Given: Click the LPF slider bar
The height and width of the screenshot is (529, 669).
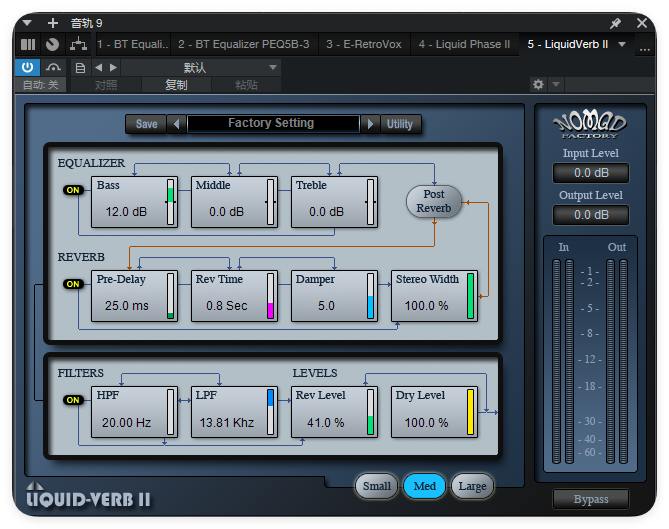Looking at the screenshot, I should [271, 412].
